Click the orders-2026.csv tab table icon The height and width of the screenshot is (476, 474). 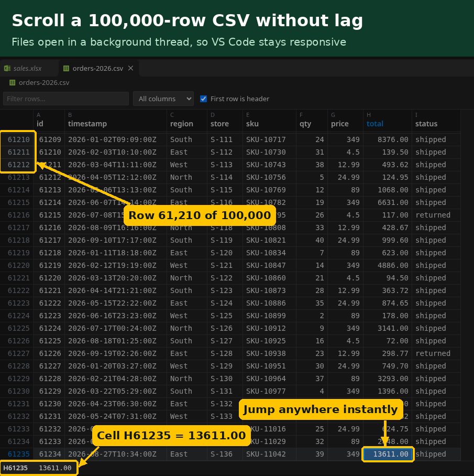(x=66, y=68)
